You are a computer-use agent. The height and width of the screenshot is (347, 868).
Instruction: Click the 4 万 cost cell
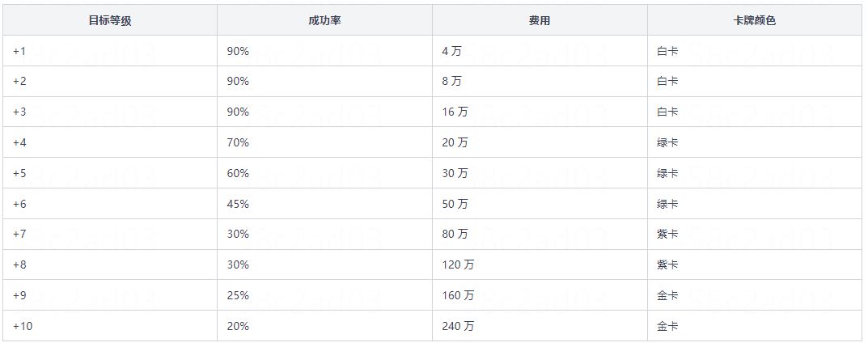[451, 51]
